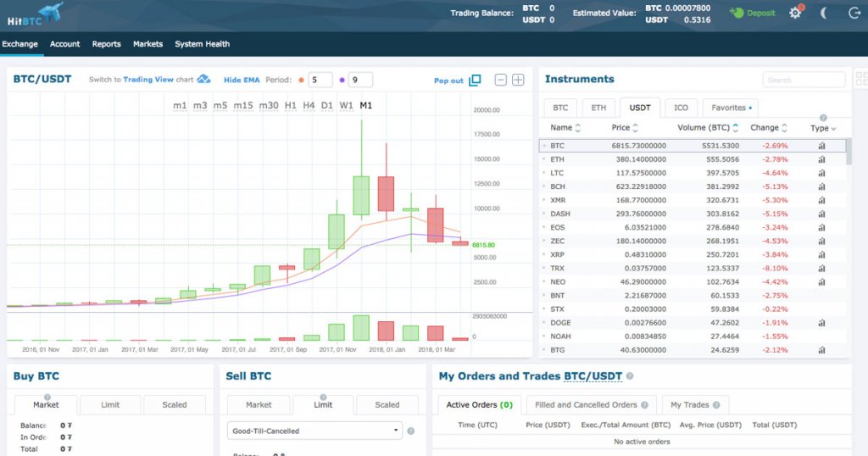Viewport: 868px width, 456px height.
Task: Select the m30 timeframe
Action: coord(269,105)
